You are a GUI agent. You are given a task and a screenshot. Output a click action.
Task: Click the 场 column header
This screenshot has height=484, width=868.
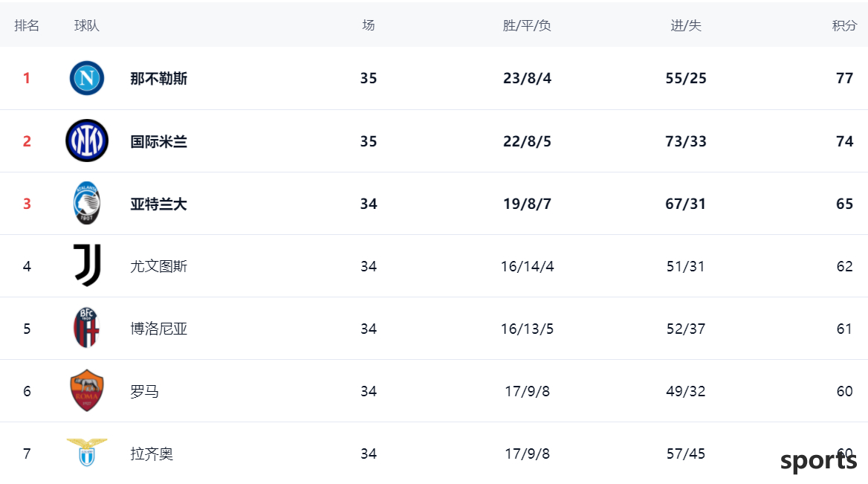pyautogui.click(x=368, y=25)
